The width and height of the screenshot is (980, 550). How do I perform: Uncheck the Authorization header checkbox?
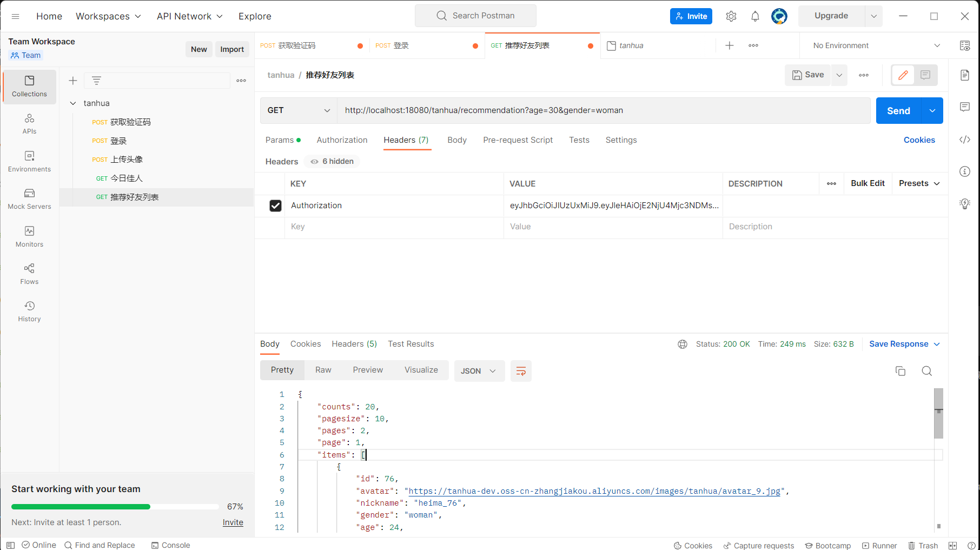coord(275,206)
